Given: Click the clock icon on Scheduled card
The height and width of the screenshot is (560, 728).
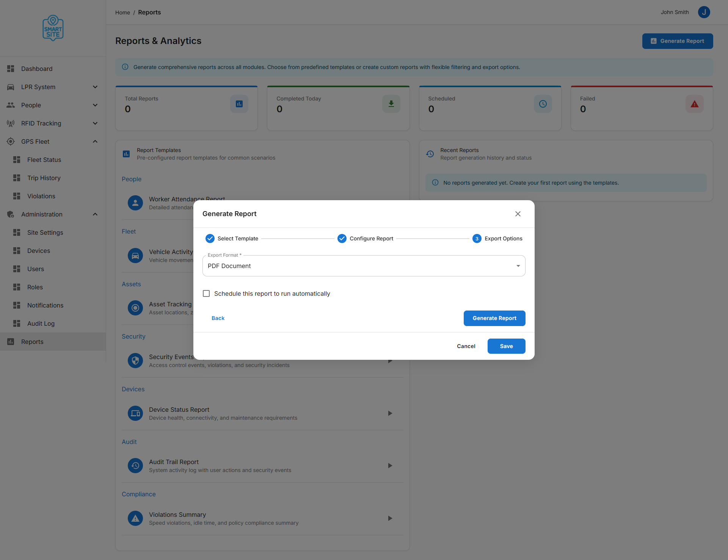Looking at the screenshot, I should pos(543,104).
